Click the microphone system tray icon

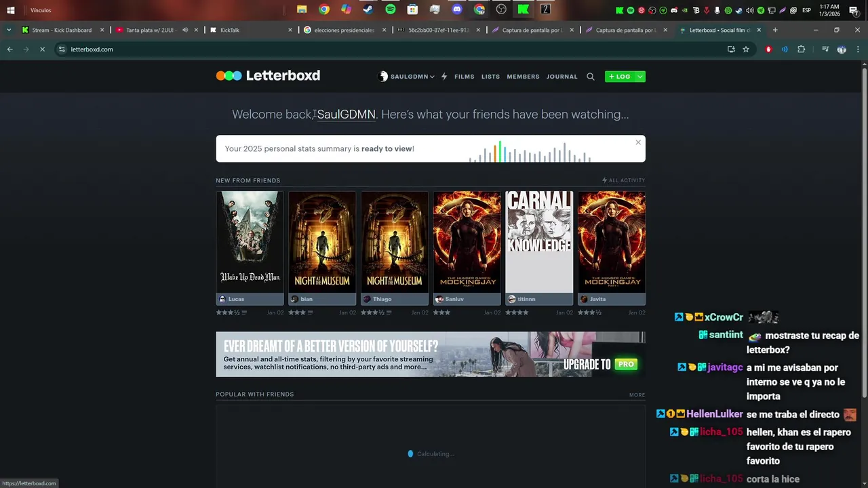point(717,10)
